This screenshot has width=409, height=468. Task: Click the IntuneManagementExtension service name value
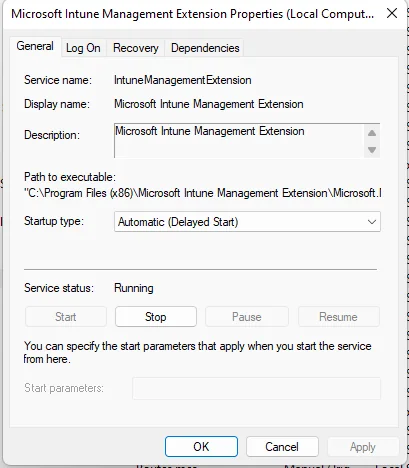click(183, 80)
